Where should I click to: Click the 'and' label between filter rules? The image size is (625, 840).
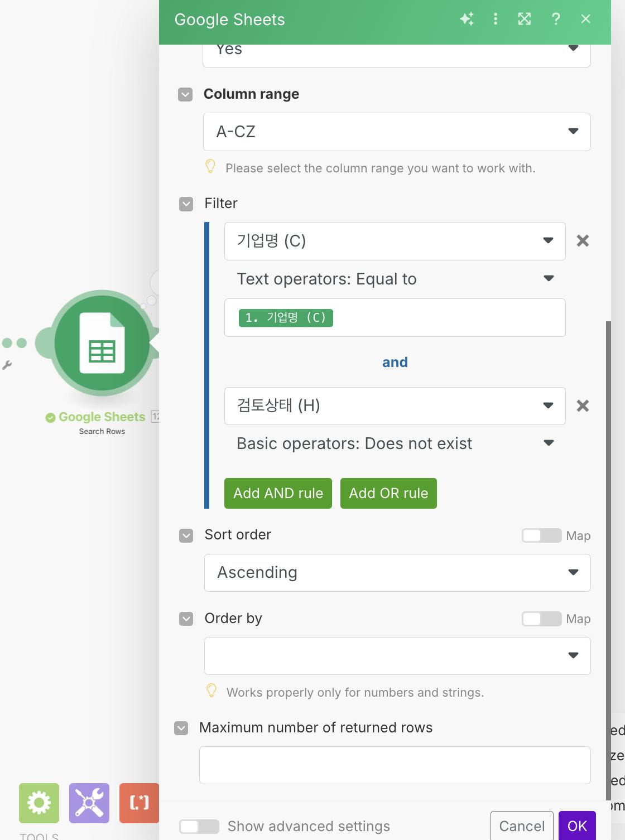pos(395,363)
